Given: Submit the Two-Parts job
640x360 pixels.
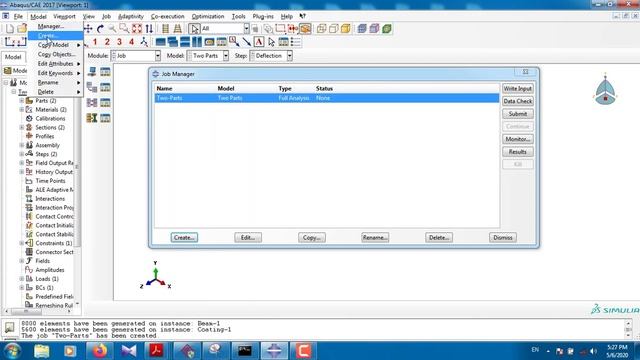Looking at the screenshot, I should pyautogui.click(x=518, y=114).
